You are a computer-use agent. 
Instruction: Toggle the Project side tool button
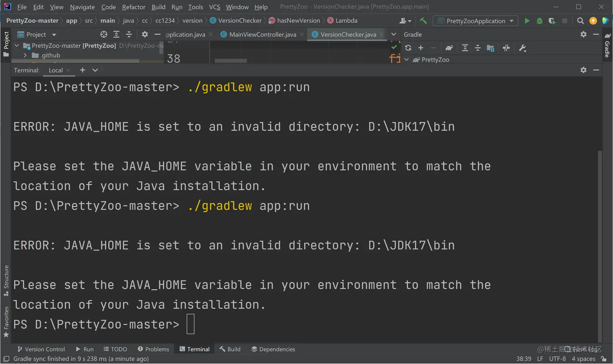6,44
